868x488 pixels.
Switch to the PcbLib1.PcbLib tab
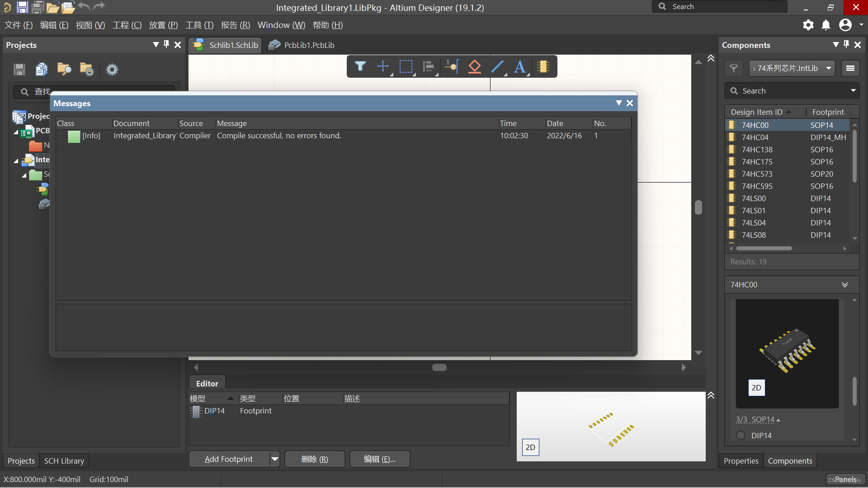302,45
